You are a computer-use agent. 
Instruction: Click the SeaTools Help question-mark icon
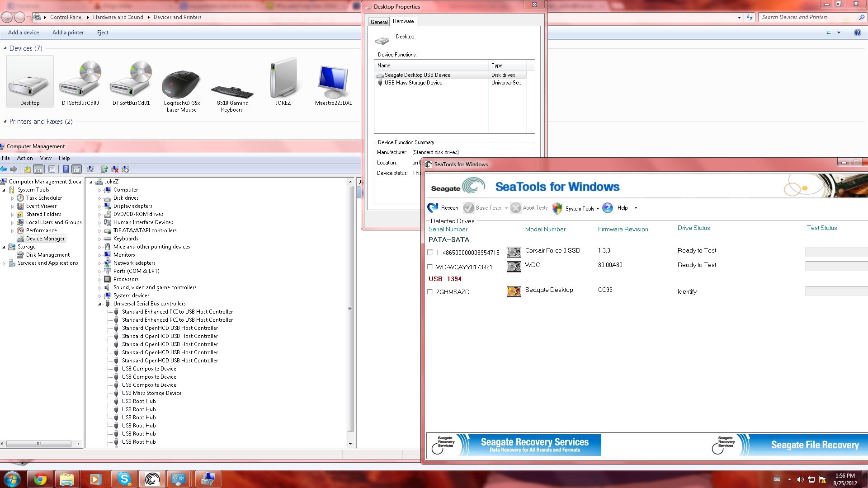point(608,208)
